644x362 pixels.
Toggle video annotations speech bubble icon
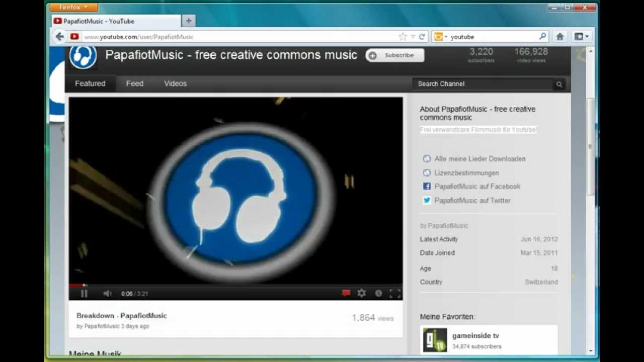[346, 293]
